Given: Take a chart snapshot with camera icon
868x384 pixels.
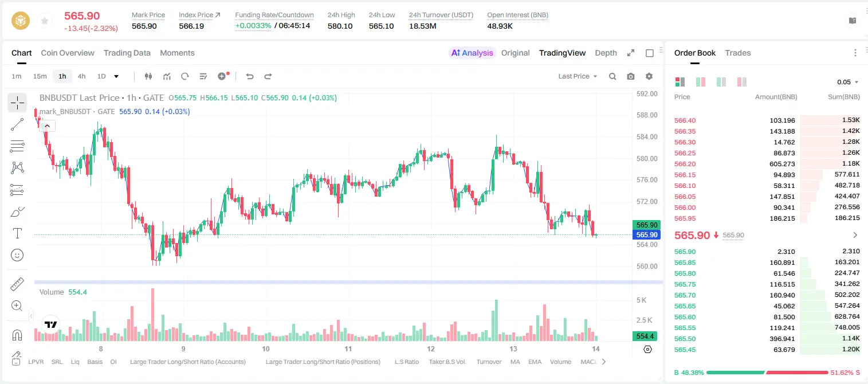Looking at the screenshot, I should (631, 76).
